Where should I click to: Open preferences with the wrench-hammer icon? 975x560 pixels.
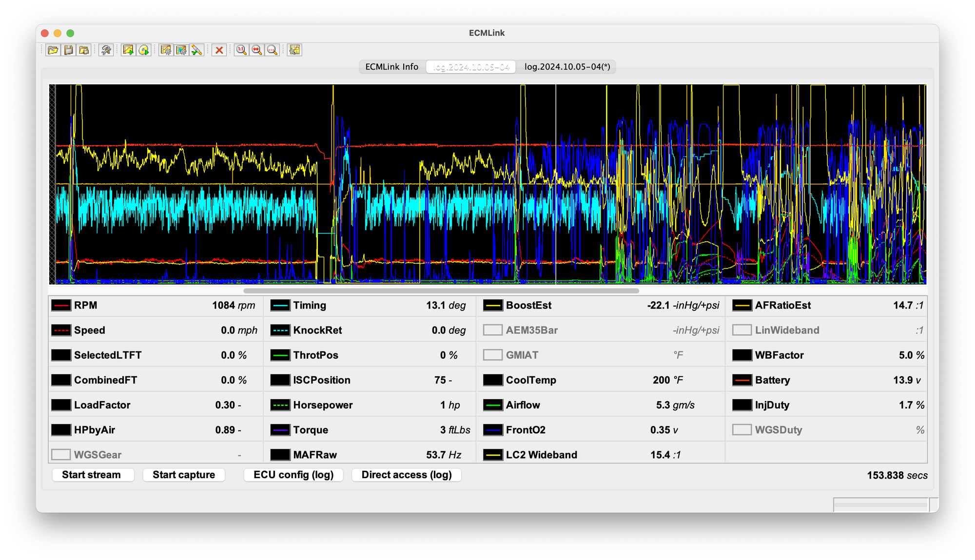pyautogui.click(x=106, y=50)
